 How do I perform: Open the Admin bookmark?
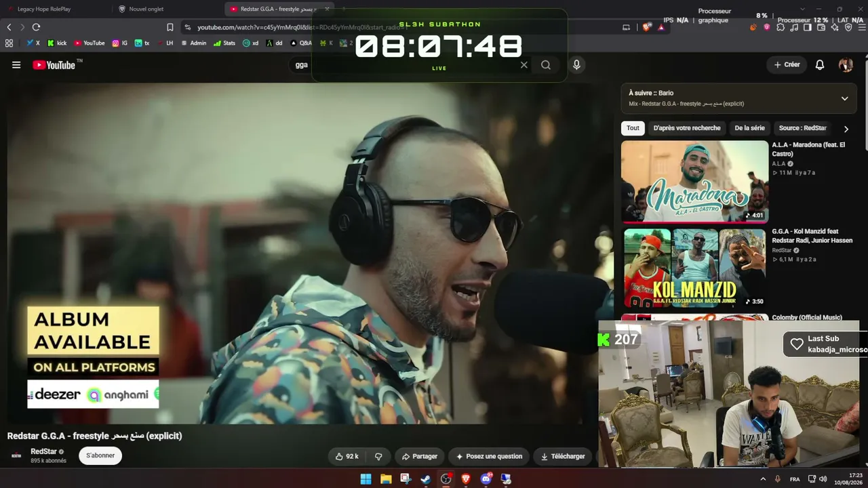pyautogui.click(x=194, y=43)
